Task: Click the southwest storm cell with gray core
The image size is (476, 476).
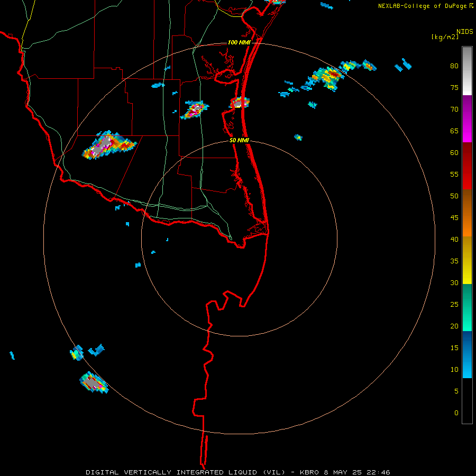Action: pos(94,382)
